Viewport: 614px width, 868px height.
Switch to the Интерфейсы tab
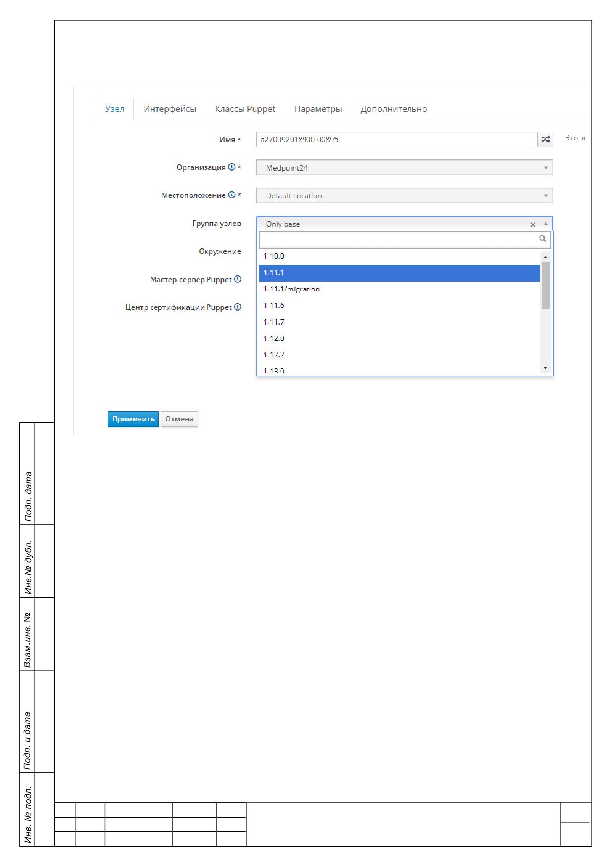click(170, 109)
